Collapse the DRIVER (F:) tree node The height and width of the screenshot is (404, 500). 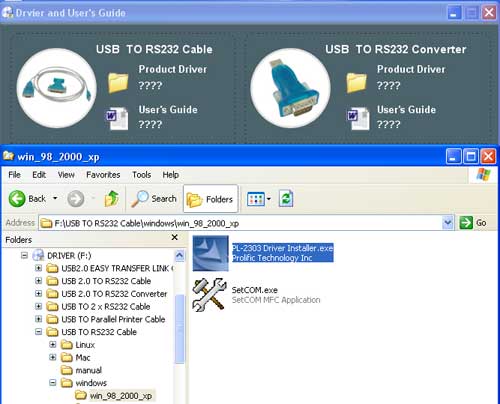[x=24, y=256]
